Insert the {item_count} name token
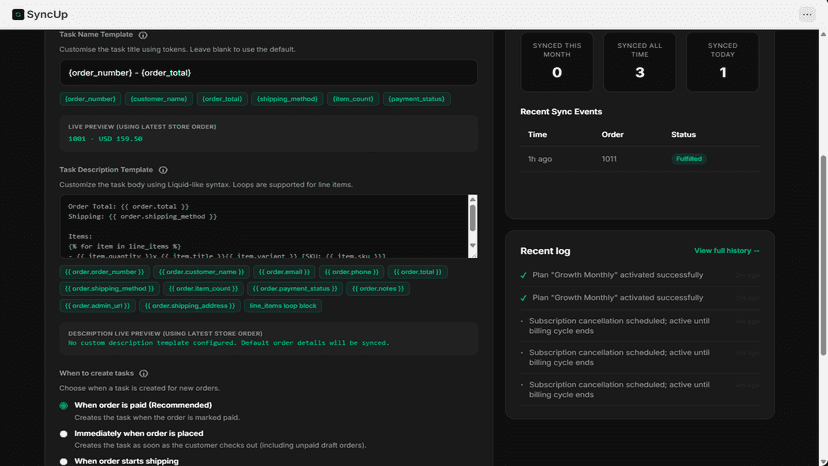 (x=353, y=99)
